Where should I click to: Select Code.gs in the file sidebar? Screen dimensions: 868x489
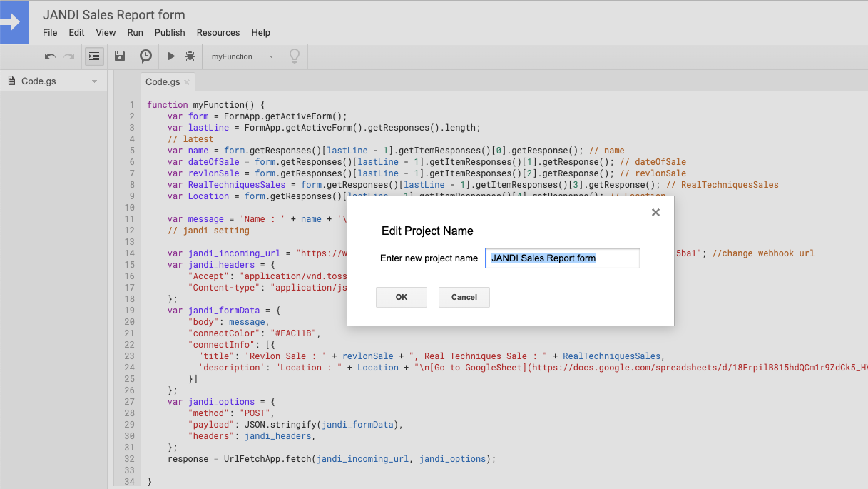39,81
